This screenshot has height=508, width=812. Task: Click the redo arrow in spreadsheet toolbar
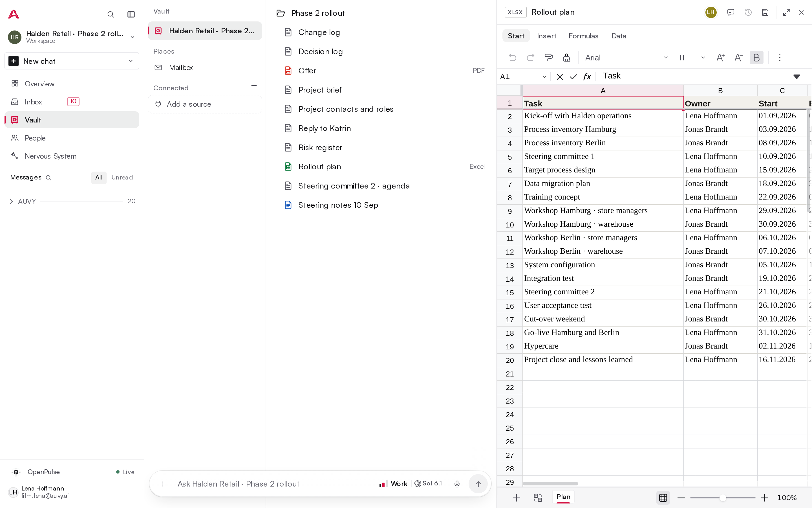[x=531, y=58]
